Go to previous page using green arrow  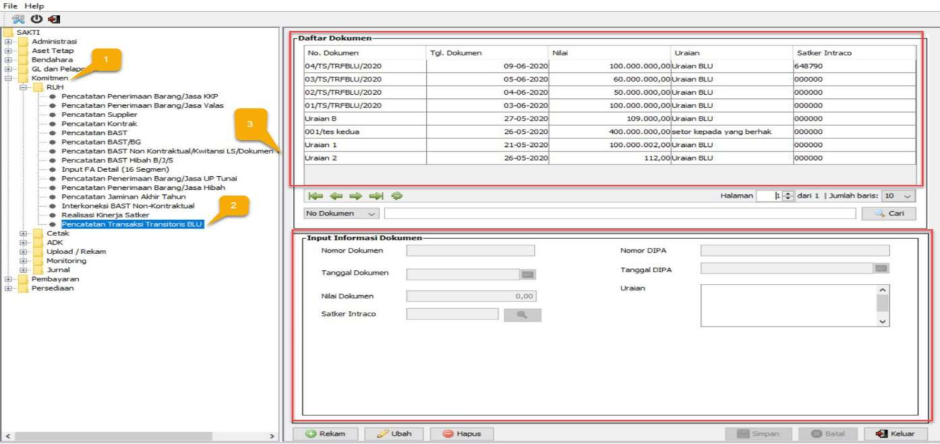click(x=336, y=197)
